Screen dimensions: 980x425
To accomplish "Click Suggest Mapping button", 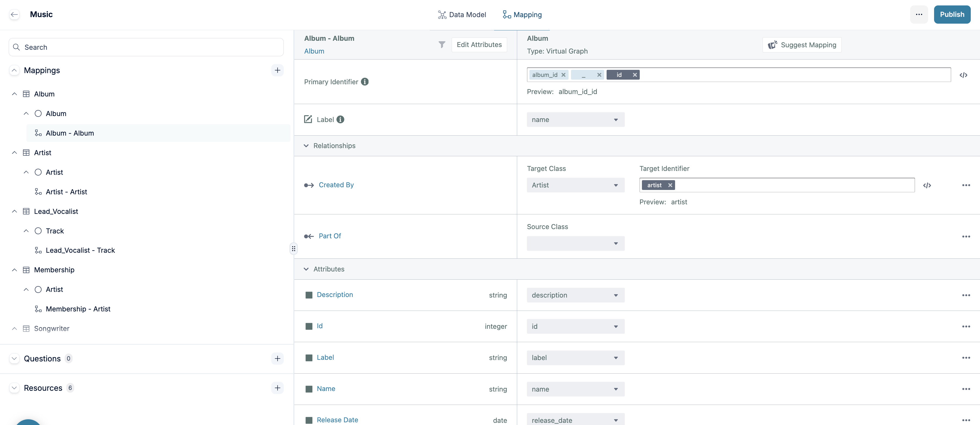I will click(x=802, y=45).
